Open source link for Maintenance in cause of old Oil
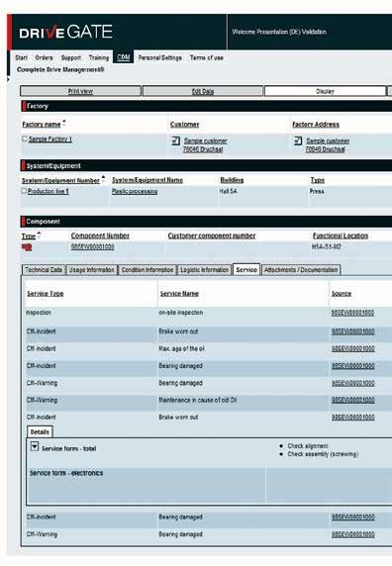This screenshot has height=566, width=392. pos(353,400)
